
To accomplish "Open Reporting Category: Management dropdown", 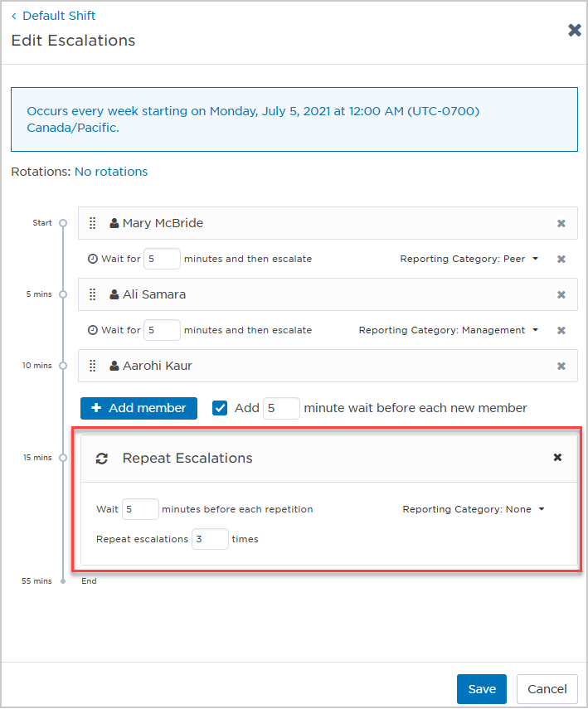I will [449, 331].
